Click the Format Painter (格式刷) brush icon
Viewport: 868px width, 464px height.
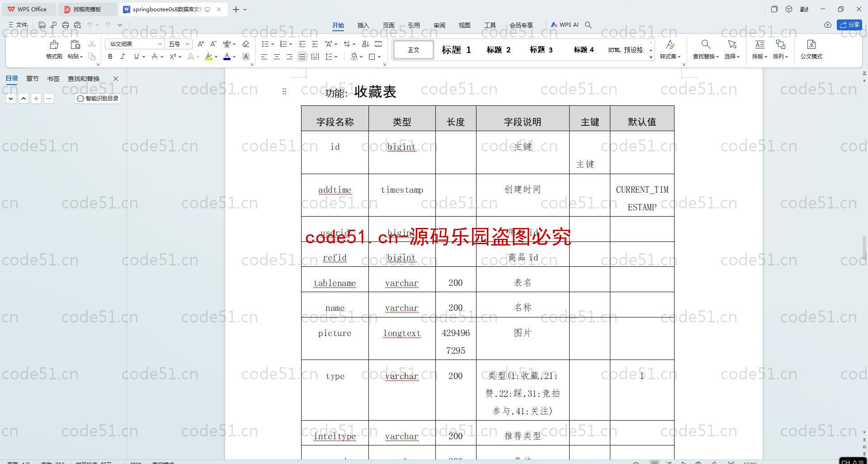click(54, 44)
